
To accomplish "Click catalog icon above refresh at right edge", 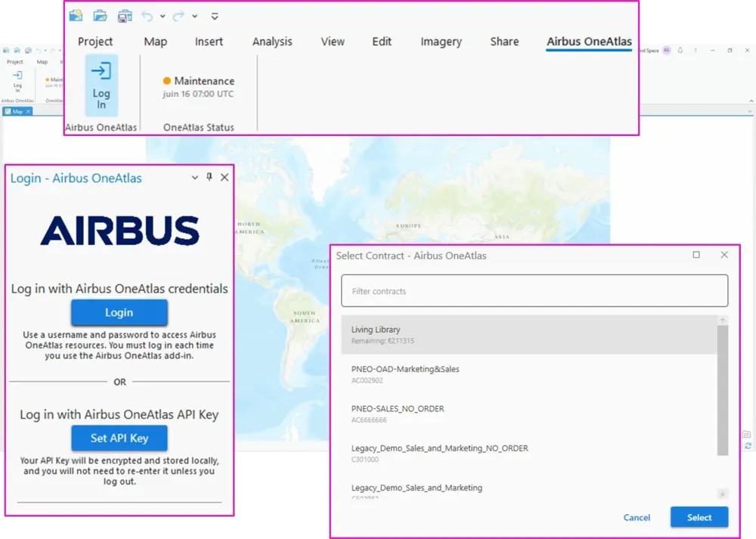I will pyautogui.click(x=746, y=435).
